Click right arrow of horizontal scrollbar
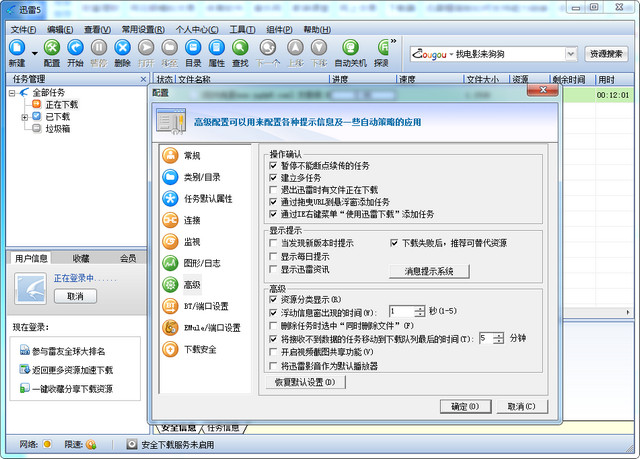The height and width of the screenshot is (459, 640). coord(628,312)
